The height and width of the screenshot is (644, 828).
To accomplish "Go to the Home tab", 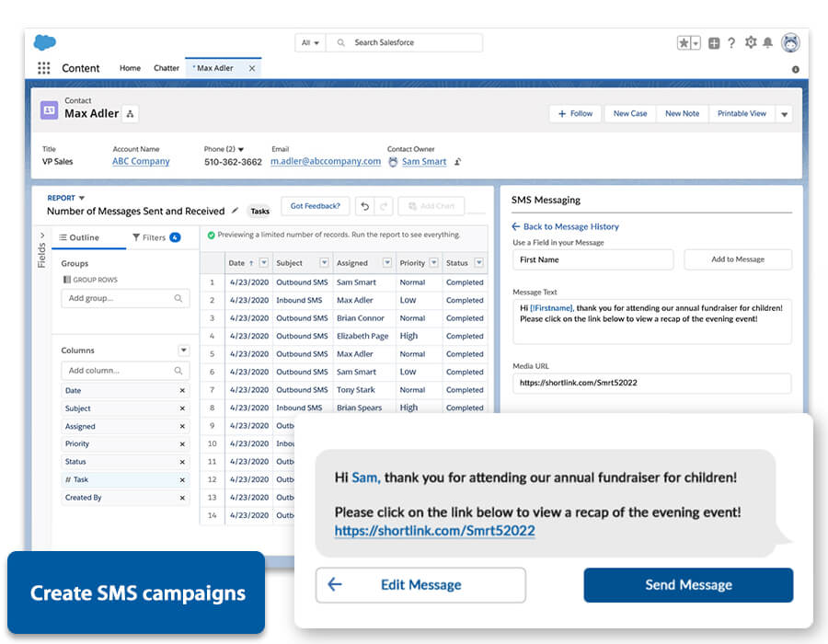I will [130, 68].
